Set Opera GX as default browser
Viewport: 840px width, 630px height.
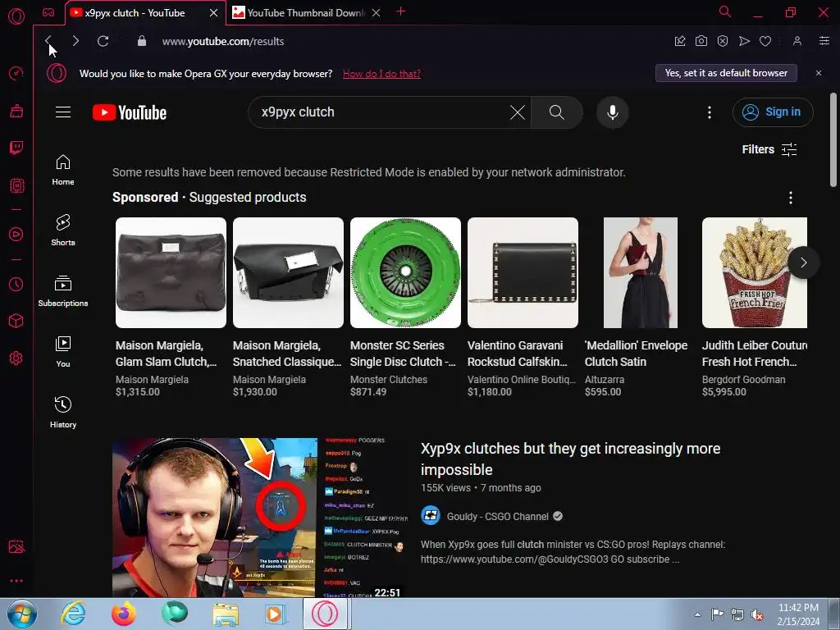(726, 73)
